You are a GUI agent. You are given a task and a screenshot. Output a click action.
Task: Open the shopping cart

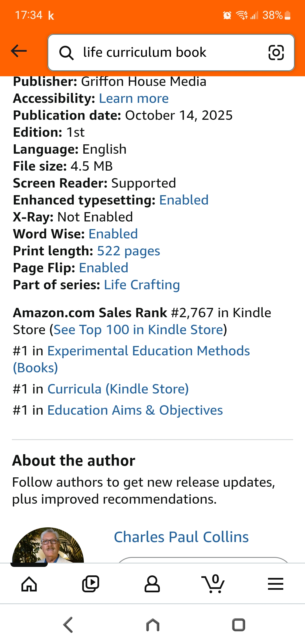pyautogui.click(x=213, y=584)
